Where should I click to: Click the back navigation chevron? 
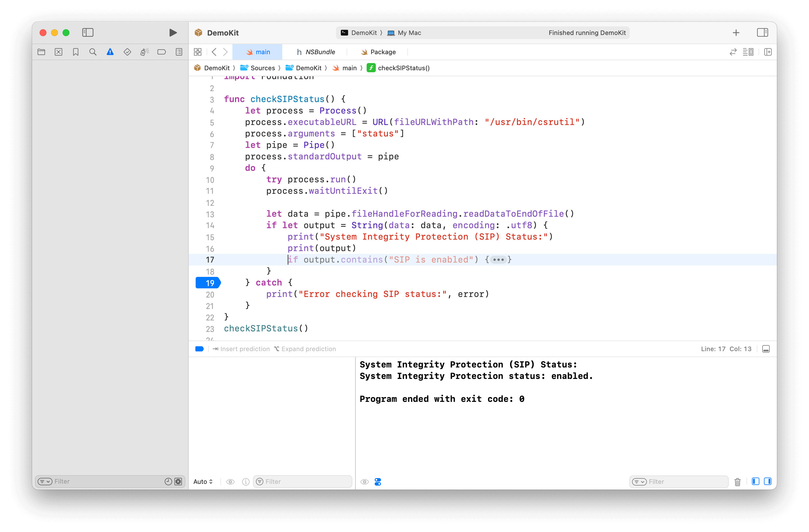click(215, 52)
